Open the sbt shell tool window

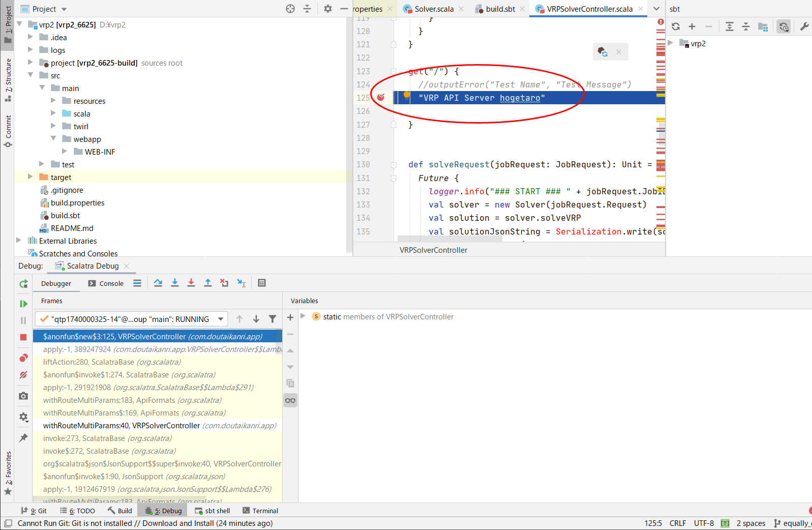tap(213, 511)
